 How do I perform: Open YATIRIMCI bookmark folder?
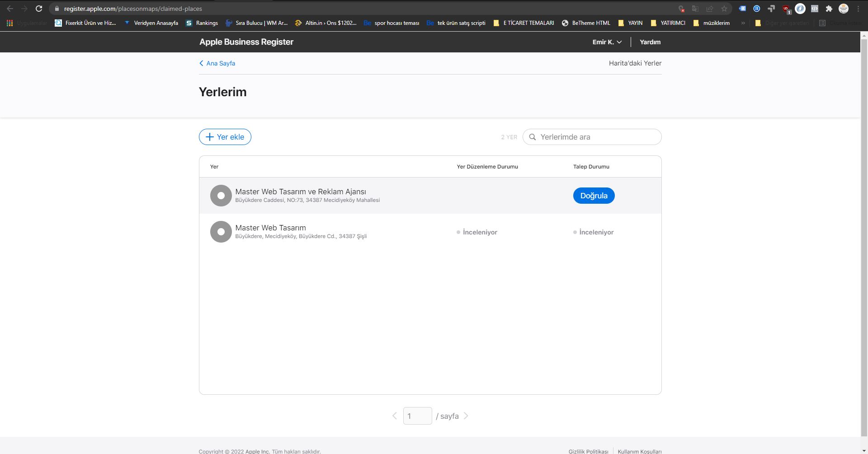[668, 23]
